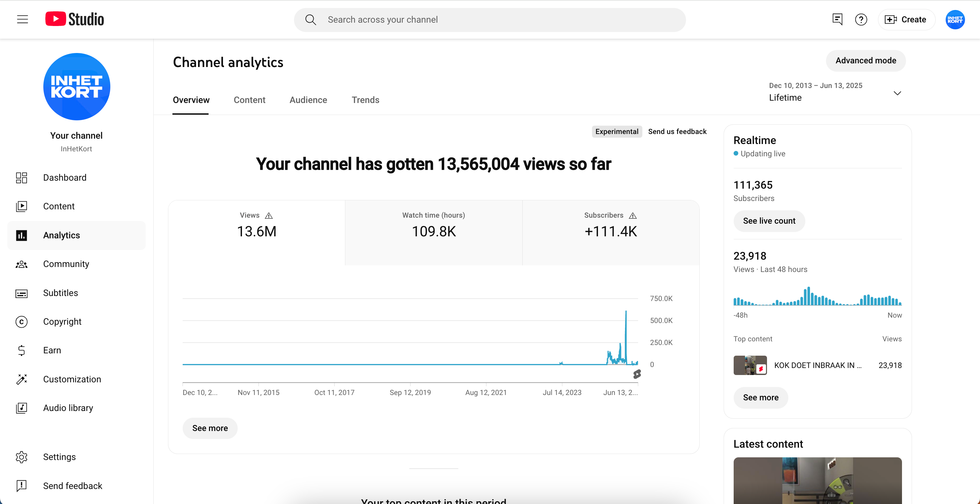Open Subtitles from the sidebar

point(76,293)
